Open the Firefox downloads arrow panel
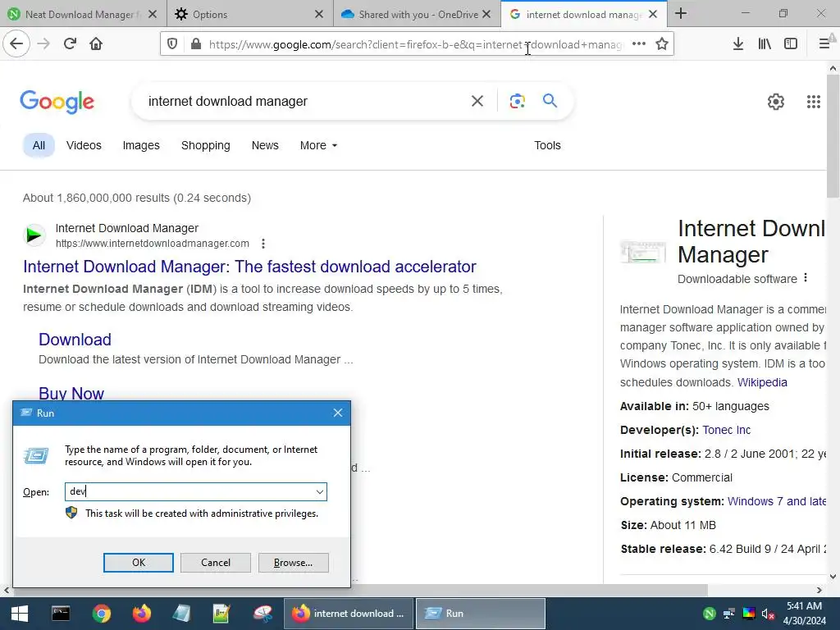Screen dimensions: 840x630 click(738, 44)
